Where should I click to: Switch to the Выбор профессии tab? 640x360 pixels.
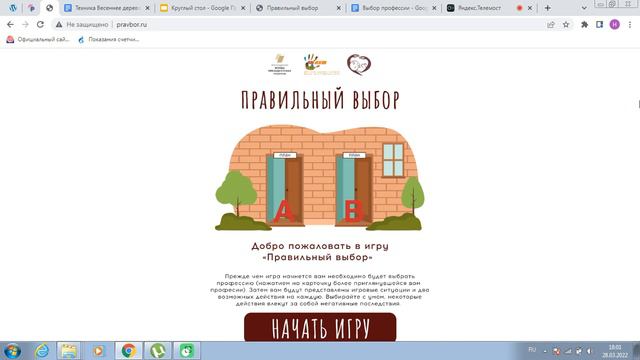[393, 8]
